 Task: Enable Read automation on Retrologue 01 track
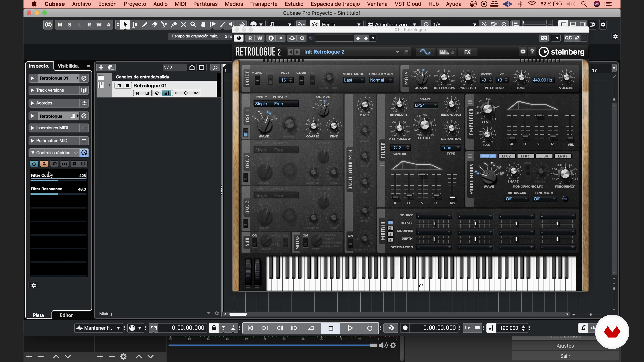click(x=137, y=93)
